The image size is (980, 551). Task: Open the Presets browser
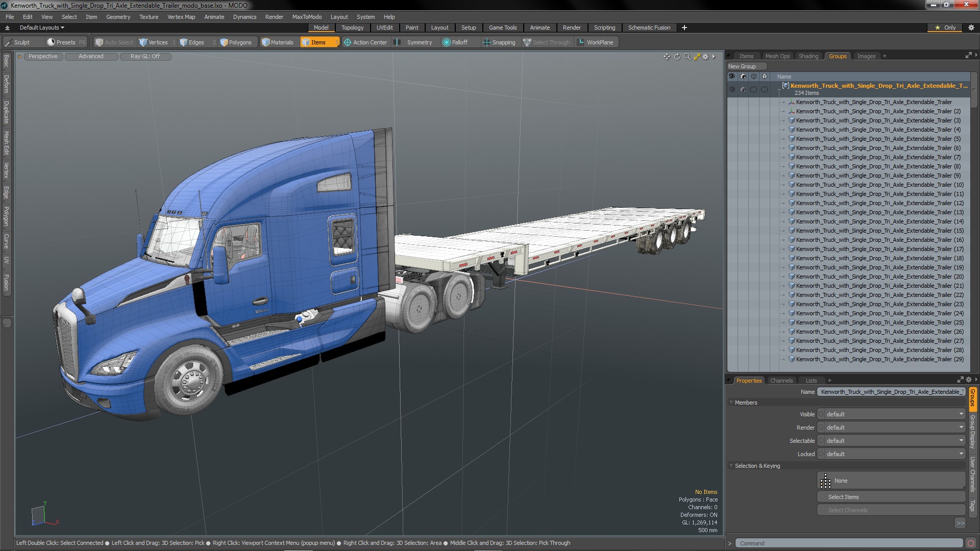(x=66, y=42)
